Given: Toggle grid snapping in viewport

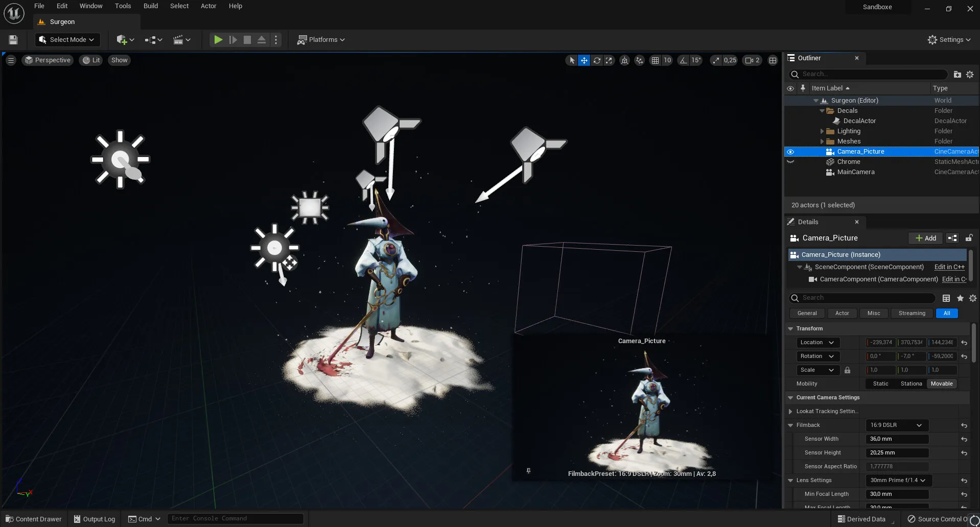Looking at the screenshot, I should pos(655,60).
